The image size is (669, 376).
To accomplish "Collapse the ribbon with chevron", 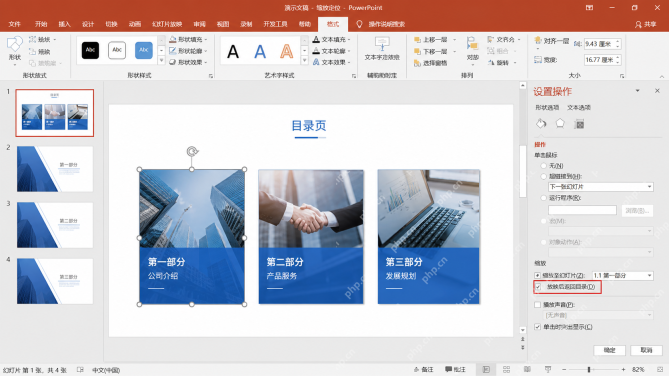I will pos(662,76).
